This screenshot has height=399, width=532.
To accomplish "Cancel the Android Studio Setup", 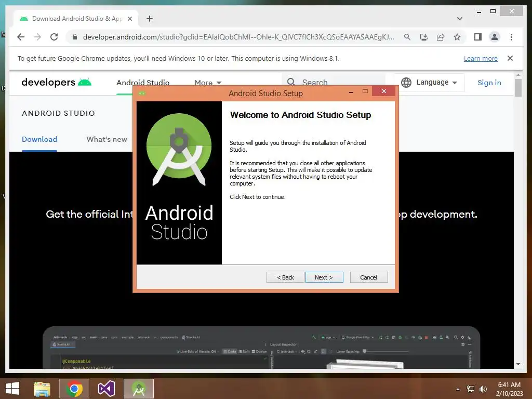I will [368, 277].
